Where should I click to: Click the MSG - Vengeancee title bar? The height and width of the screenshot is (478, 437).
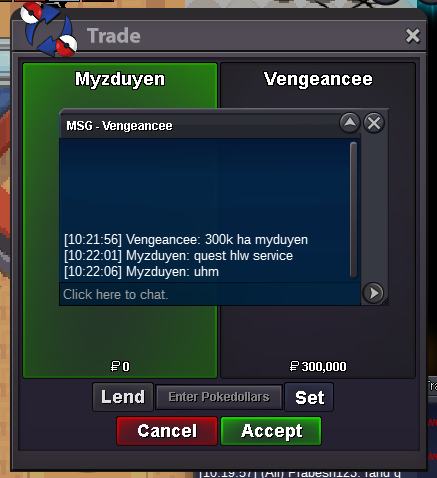tap(199, 126)
